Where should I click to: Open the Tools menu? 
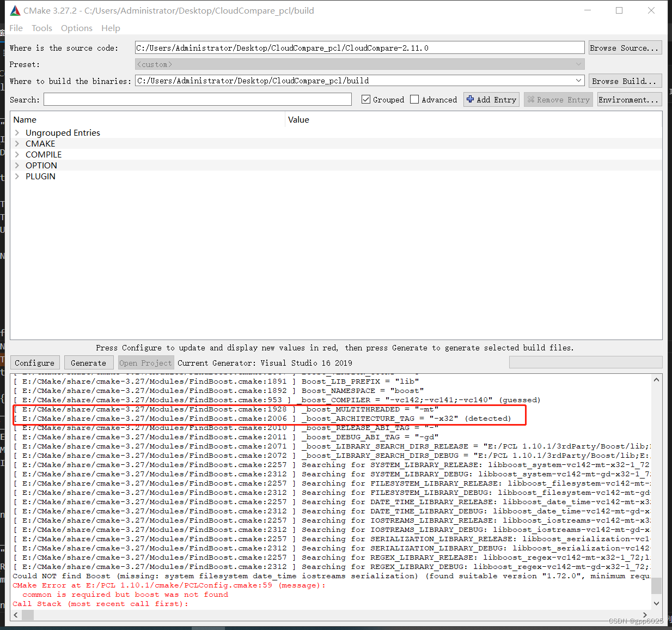[42, 28]
